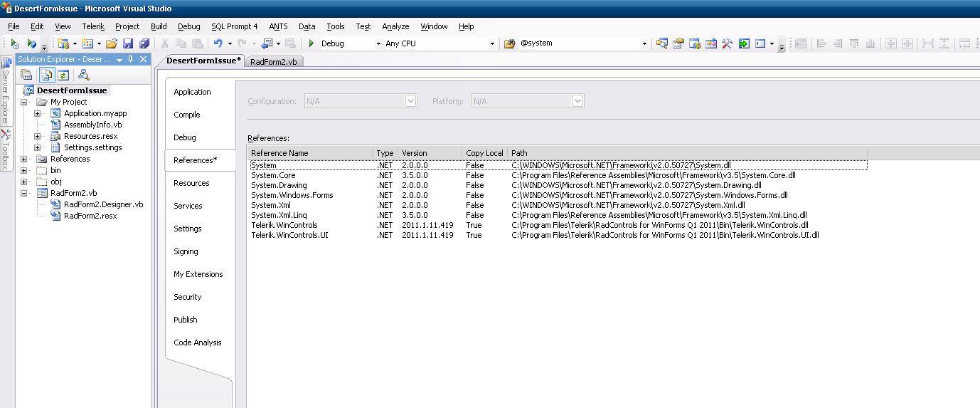Screen dimensions: 980x408
Task: Select the System.Xml.Linq reference row
Action: click(x=558, y=215)
